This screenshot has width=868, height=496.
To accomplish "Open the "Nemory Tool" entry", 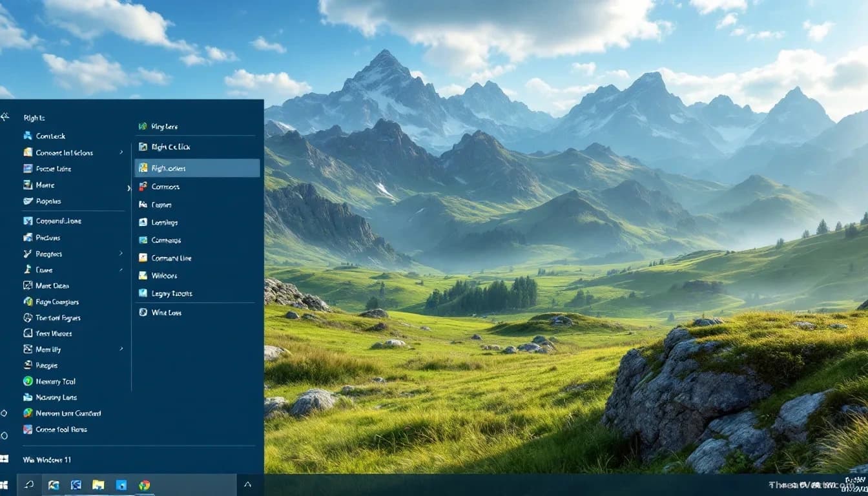I will (56, 382).
